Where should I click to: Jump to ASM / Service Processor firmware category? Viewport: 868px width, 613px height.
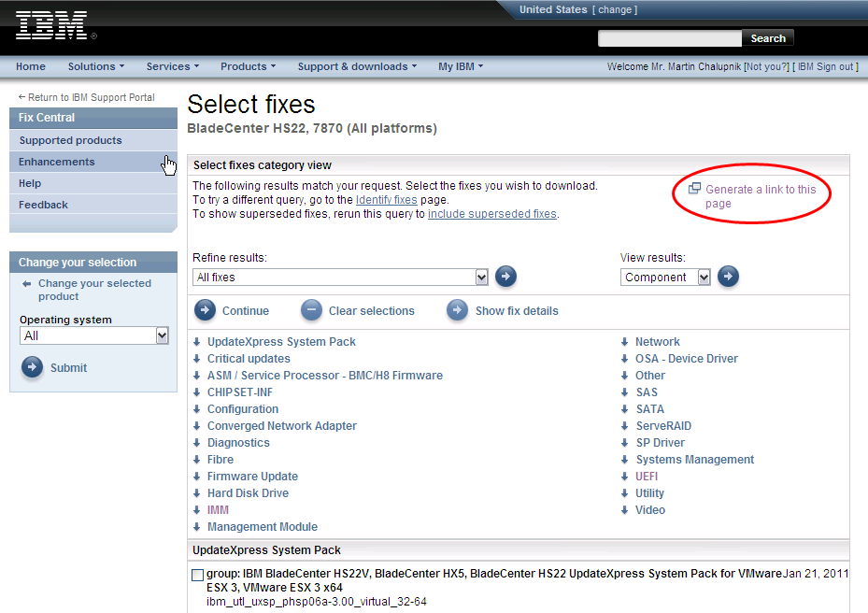[x=325, y=376]
